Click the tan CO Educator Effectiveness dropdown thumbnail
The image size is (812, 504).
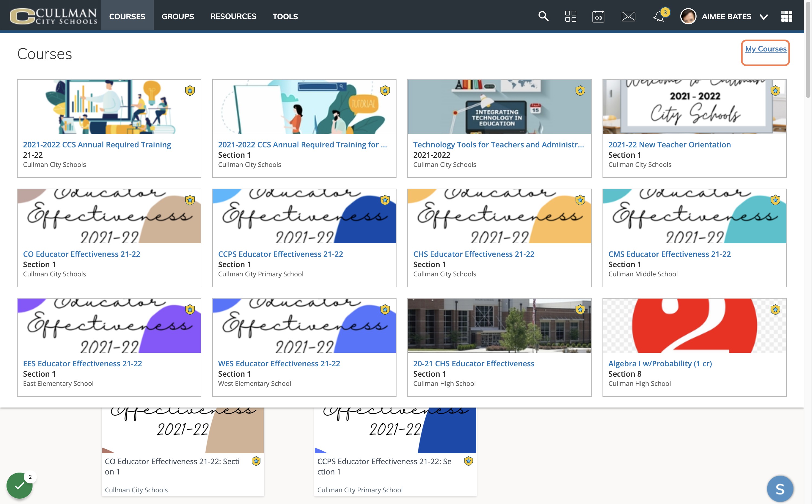point(109,216)
